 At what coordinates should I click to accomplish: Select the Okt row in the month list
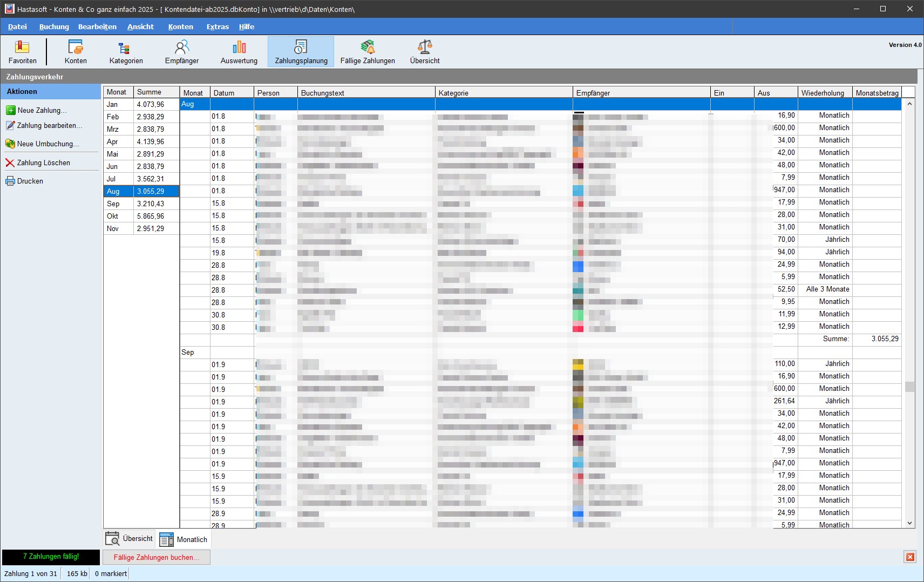coord(113,215)
